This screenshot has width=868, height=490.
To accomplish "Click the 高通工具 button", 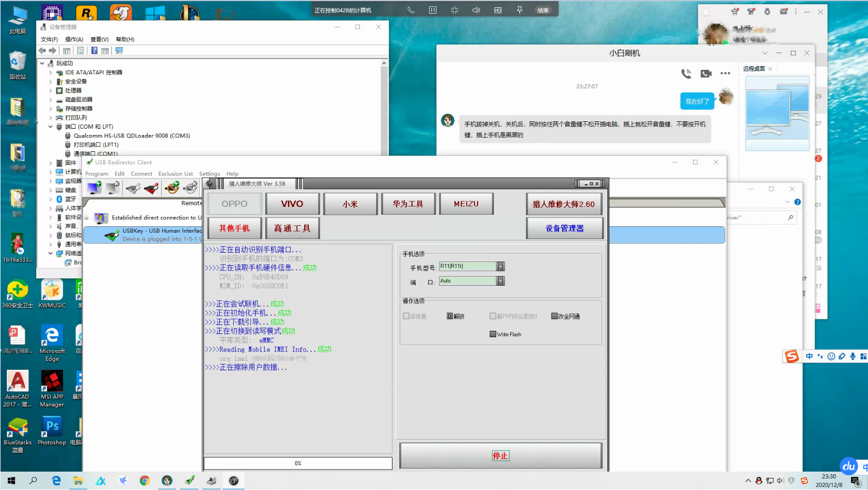I will click(292, 228).
